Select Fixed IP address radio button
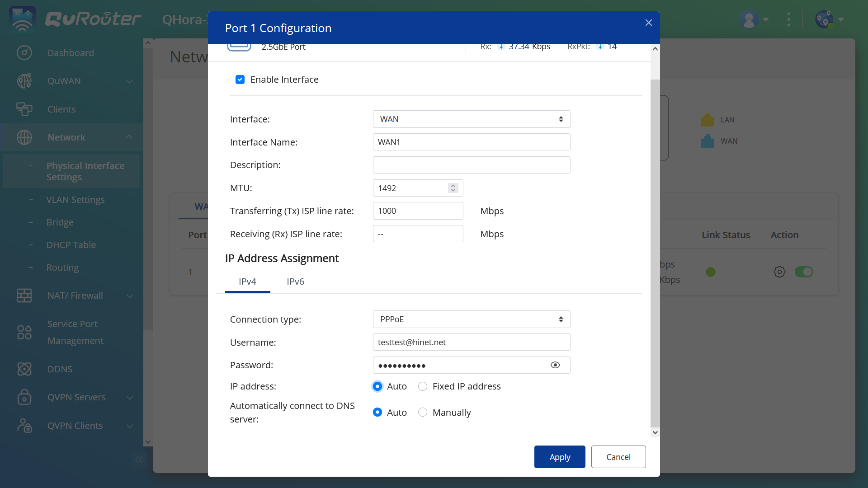The width and height of the screenshot is (868, 488). (x=422, y=386)
